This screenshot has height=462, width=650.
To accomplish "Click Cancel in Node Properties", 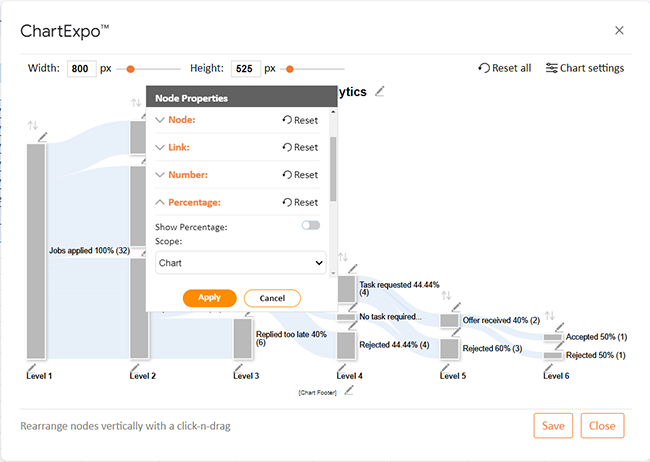I will click(x=272, y=298).
